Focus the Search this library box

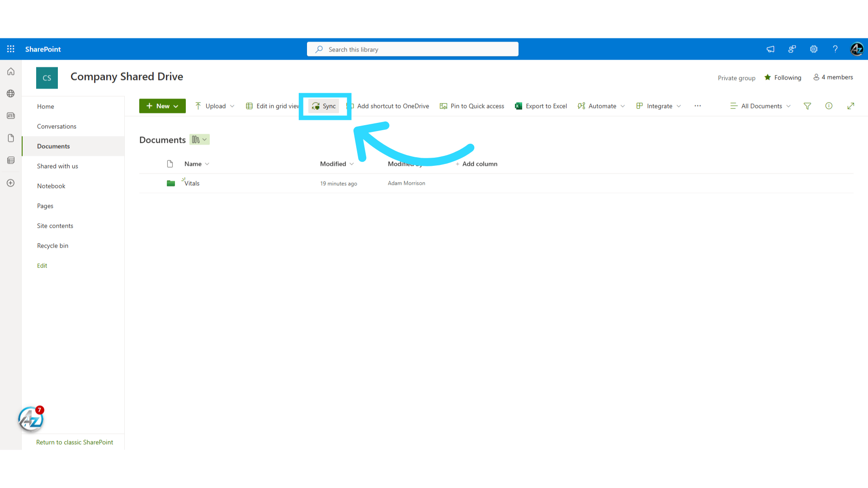coord(412,49)
